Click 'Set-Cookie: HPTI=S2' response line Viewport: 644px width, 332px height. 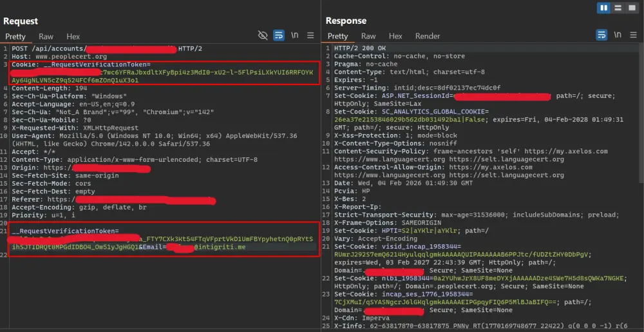tap(411, 231)
